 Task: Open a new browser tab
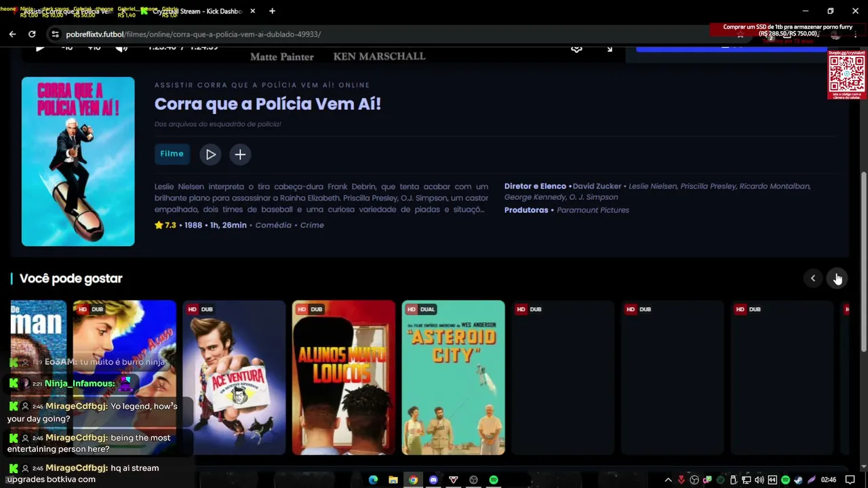pos(272,12)
